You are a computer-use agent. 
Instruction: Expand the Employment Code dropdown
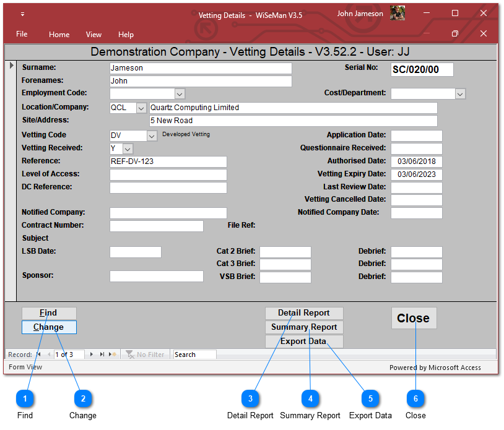pos(180,94)
